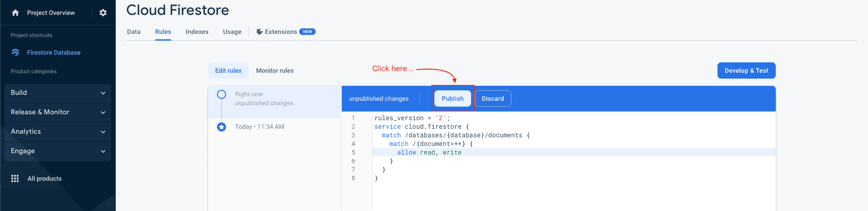868x211 pixels.
Task: Open Firestore Database link in sidebar
Action: 54,52
